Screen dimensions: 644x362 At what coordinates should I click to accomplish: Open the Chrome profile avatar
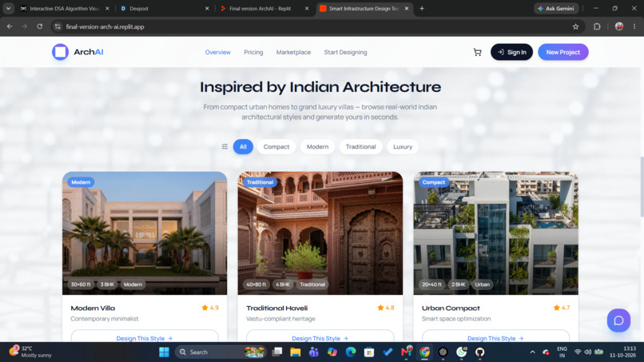click(619, 26)
